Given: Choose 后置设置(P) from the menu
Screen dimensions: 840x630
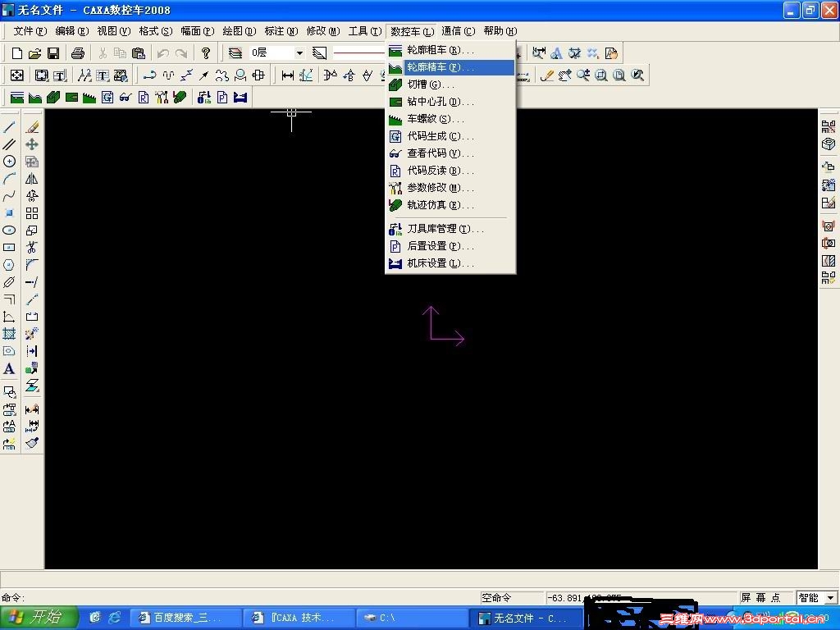Looking at the screenshot, I should coord(450,246).
